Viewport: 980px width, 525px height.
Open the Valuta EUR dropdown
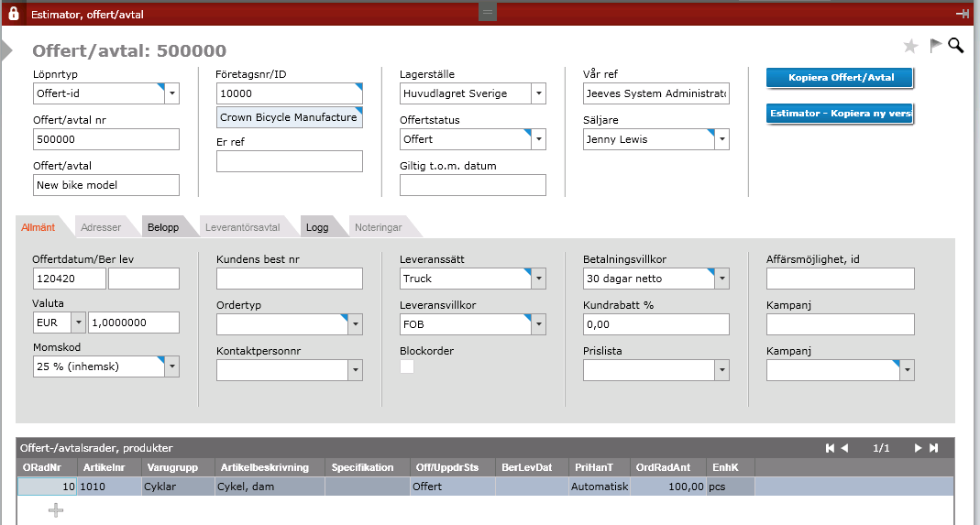click(79, 323)
